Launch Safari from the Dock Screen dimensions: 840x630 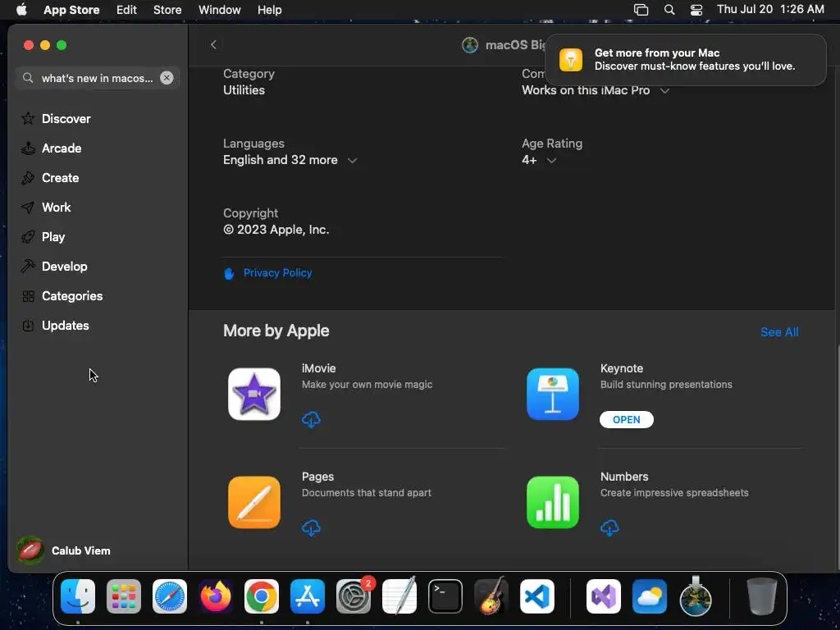pyautogui.click(x=170, y=596)
